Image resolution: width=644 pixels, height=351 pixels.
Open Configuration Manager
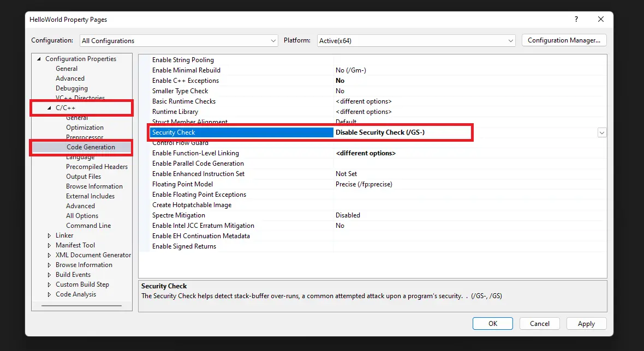pyautogui.click(x=564, y=40)
